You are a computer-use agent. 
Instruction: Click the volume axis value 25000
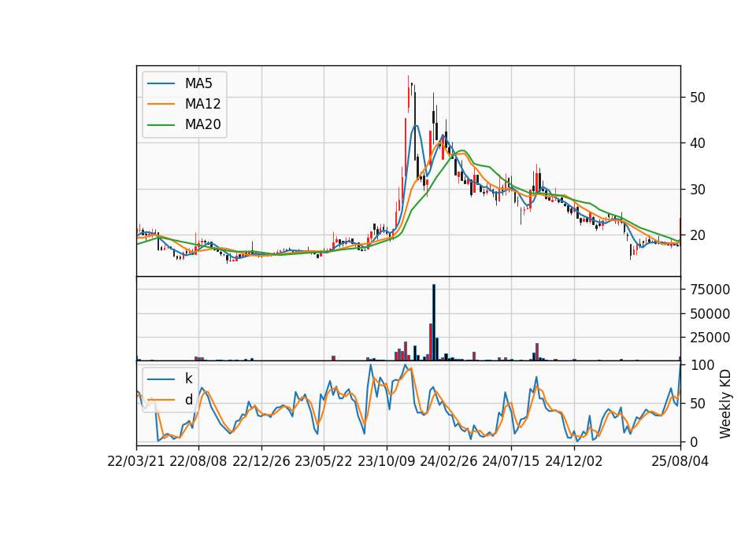(x=710, y=338)
